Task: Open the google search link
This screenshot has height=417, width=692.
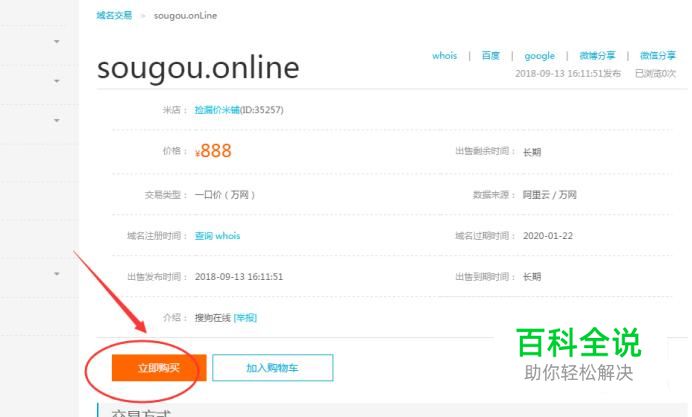Action: [x=539, y=56]
